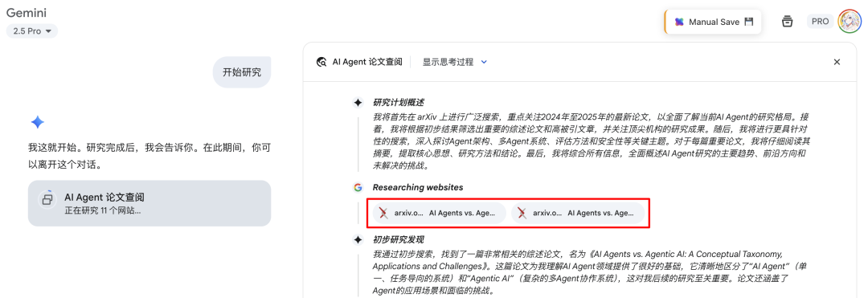This screenshot has width=868, height=298.
Task: Click the colorful Manual Save extension icon
Action: 678,22
